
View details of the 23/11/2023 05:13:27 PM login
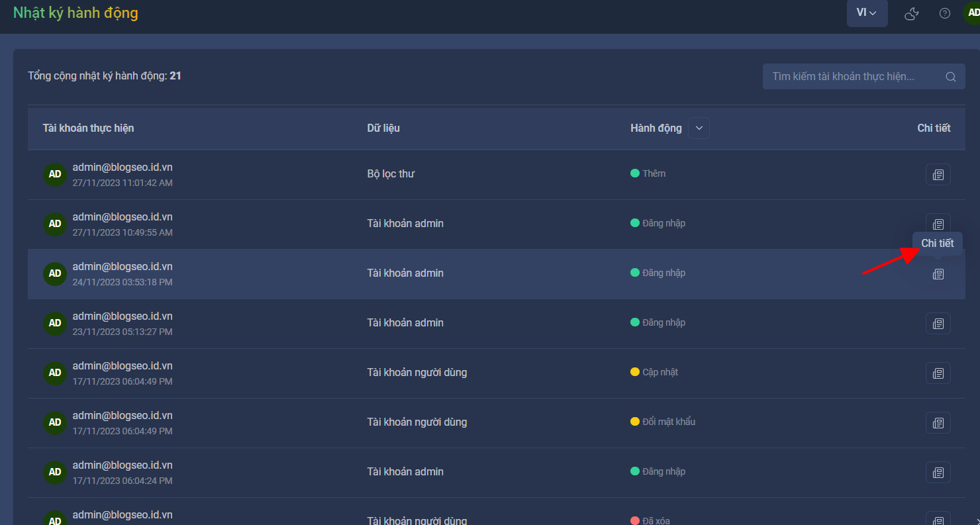(x=938, y=324)
